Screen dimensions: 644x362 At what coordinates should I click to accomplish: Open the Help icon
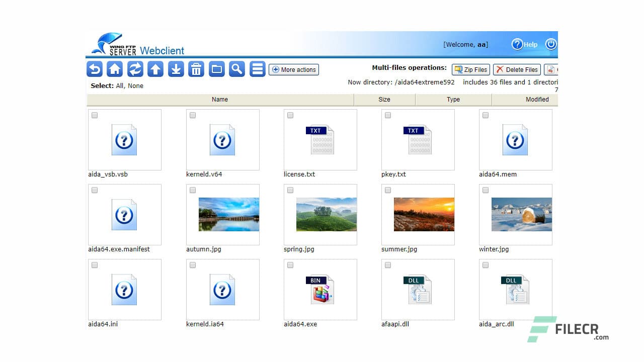click(x=518, y=44)
